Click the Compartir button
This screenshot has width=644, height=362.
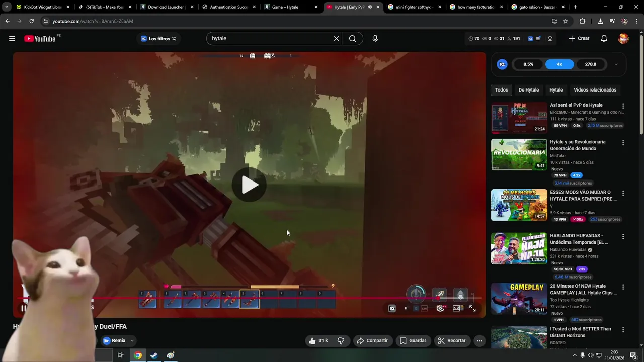click(372, 340)
